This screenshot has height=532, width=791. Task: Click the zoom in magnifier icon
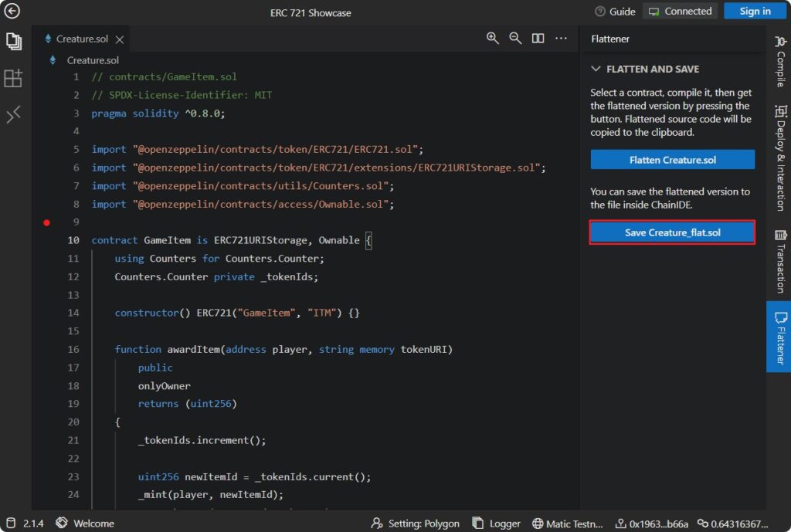point(492,39)
